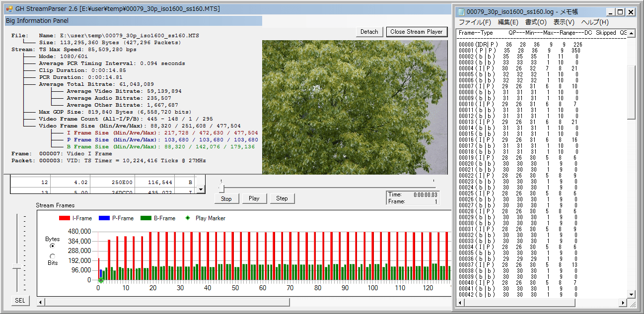This screenshot has height=314, width=644.
Task: Select the Bytes radio button
Action: point(52,246)
